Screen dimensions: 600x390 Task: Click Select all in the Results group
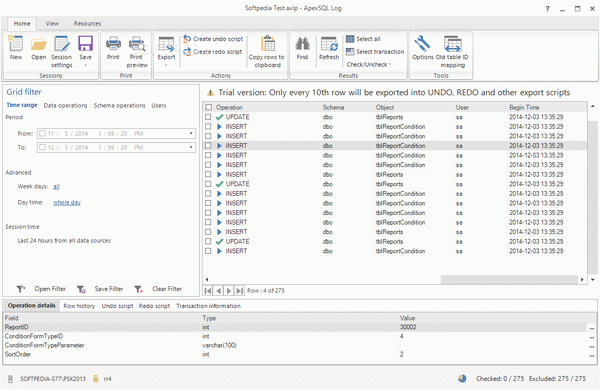363,39
